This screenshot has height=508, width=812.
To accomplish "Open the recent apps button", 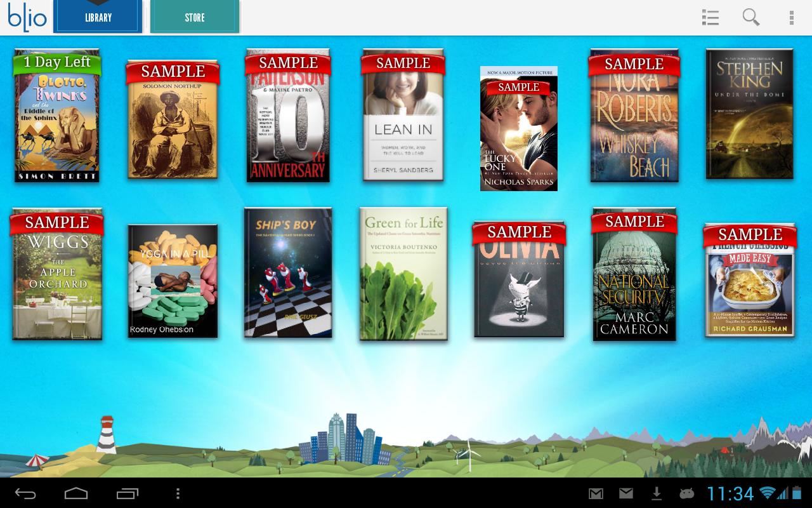I will pos(128,493).
